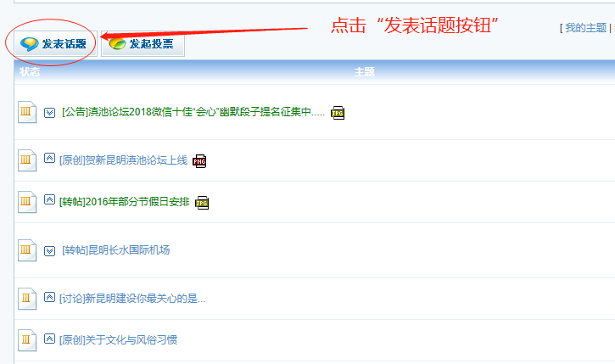Click the status icon beside 贺新昆明滇池论坛上线 thread
This screenshot has height=364, width=615.
tap(27, 160)
